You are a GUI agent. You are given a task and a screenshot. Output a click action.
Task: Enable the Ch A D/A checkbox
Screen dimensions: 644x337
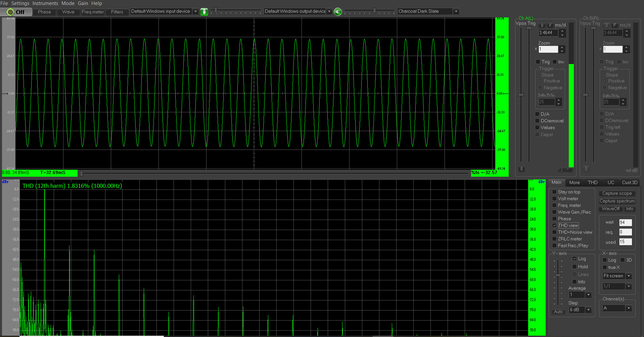(x=537, y=114)
